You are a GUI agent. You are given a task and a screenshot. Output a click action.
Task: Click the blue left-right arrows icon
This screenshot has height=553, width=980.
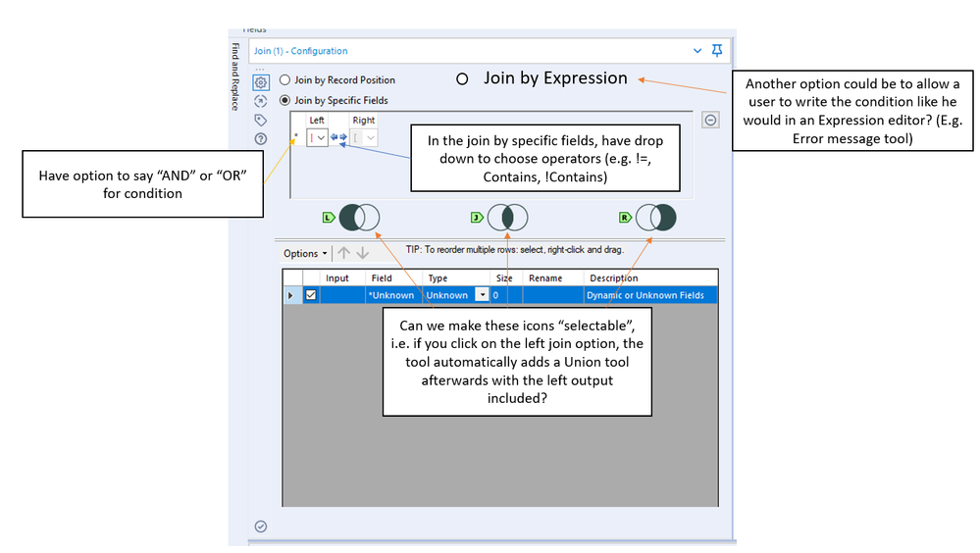coord(338,137)
